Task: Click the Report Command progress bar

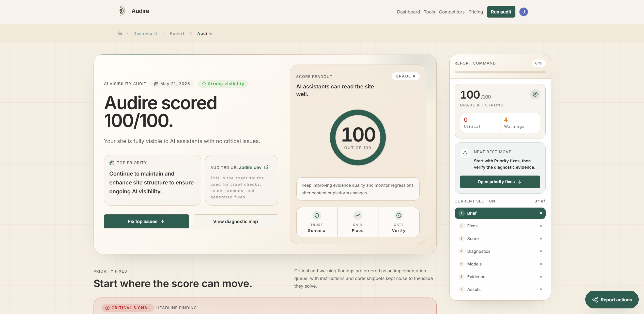Action: pos(500,72)
